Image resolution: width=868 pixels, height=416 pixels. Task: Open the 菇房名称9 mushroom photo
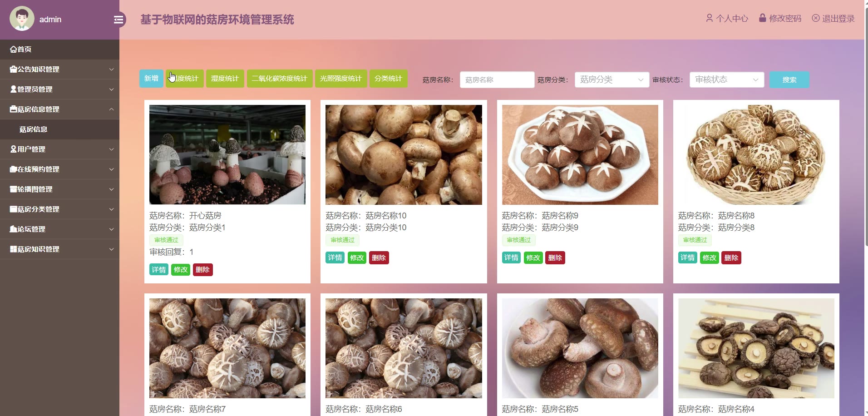click(580, 155)
